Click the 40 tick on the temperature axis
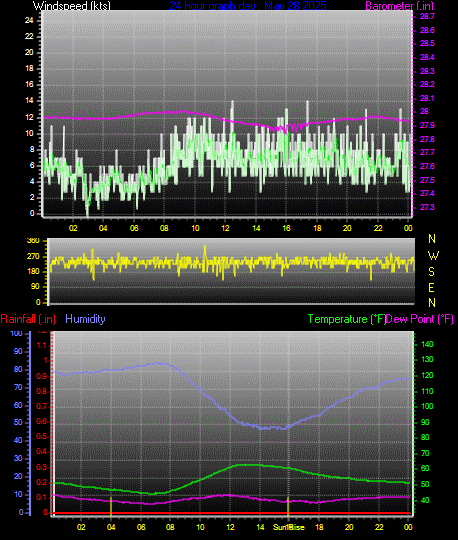The width and height of the screenshot is (458, 540). tap(425, 500)
